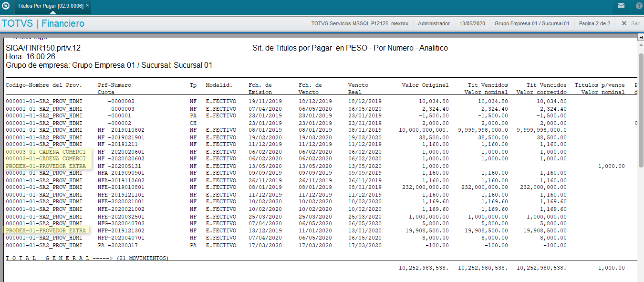The width and height of the screenshot is (644, 282).
Task: Click title number NFE-2019010801
Action: tap(121, 188)
